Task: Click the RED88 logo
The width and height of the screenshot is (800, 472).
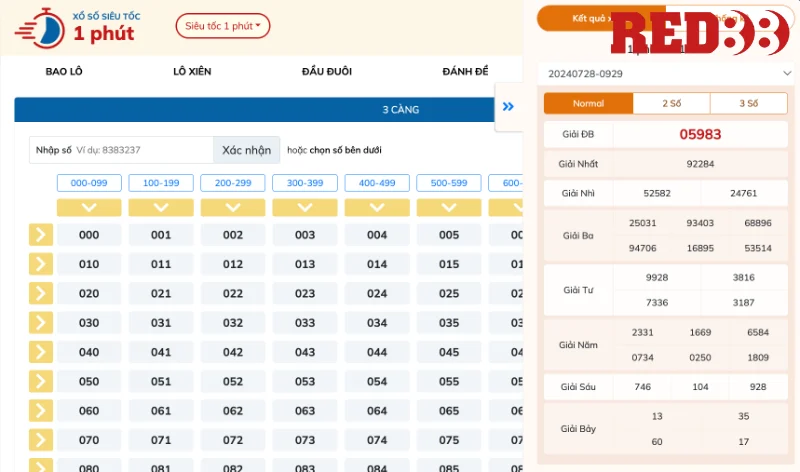Action: (698, 35)
